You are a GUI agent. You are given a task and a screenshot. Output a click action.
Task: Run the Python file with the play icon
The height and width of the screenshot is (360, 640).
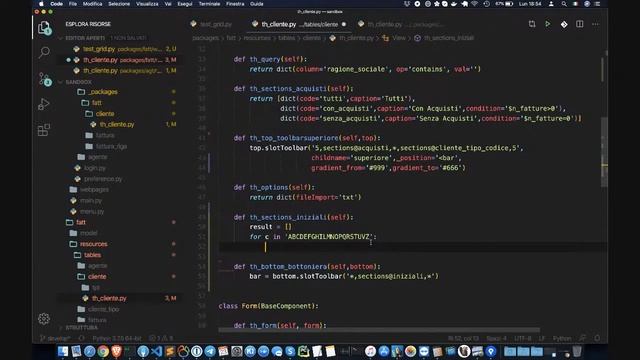click(x=548, y=24)
